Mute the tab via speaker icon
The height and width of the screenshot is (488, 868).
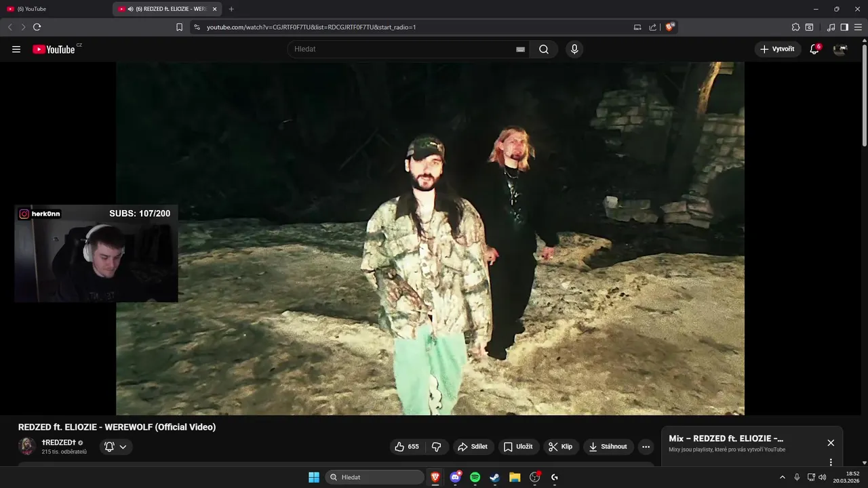click(x=130, y=9)
